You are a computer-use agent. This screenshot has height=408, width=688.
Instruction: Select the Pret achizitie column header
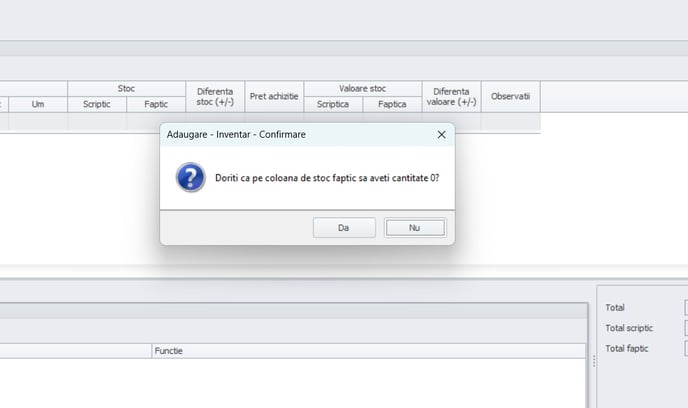(274, 96)
